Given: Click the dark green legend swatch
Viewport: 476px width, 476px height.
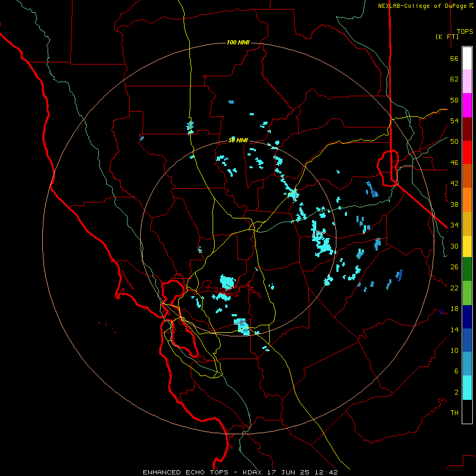Looking at the screenshot, I should [467, 269].
